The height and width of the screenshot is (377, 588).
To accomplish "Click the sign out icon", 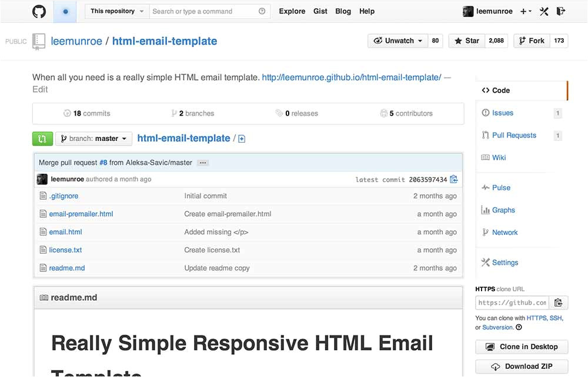I will 561,11.
